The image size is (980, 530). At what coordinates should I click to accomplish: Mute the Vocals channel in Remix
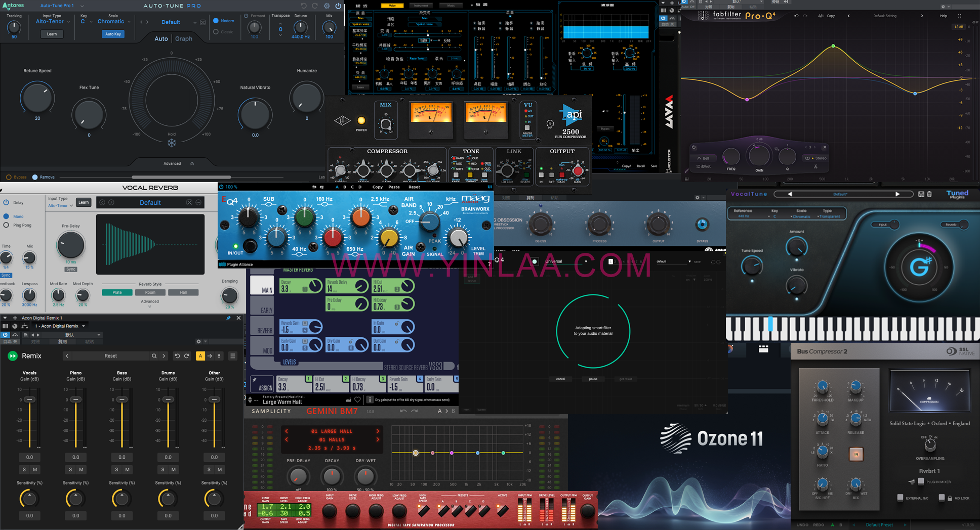[35, 469]
